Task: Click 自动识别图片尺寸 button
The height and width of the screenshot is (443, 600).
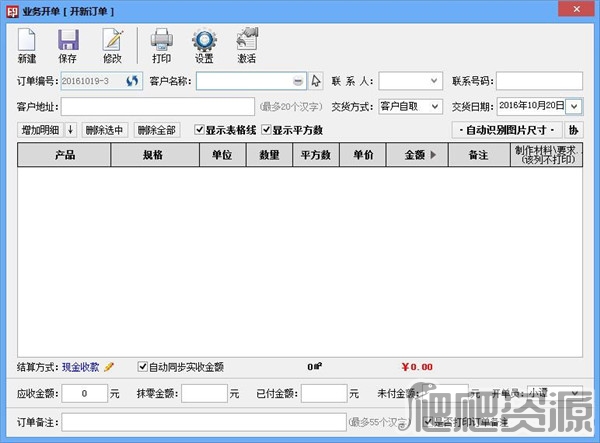Action: coord(507,130)
